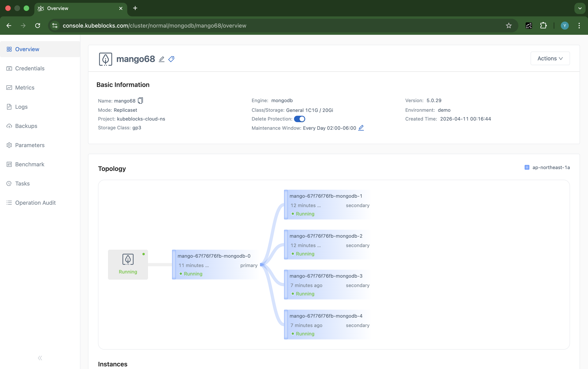This screenshot has height=369, width=588.
Task: Copy the cluster name mango68
Action: coord(140,101)
